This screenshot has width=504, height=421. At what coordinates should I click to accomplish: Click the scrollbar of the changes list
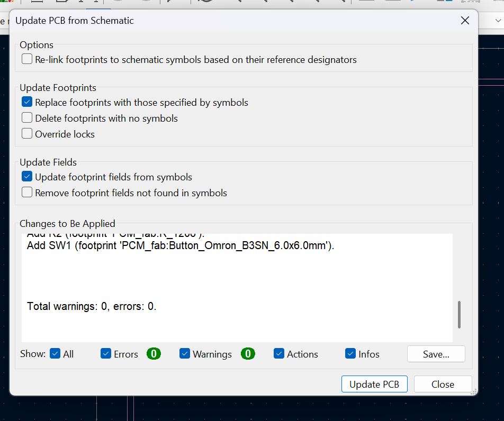pyautogui.click(x=459, y=315)
